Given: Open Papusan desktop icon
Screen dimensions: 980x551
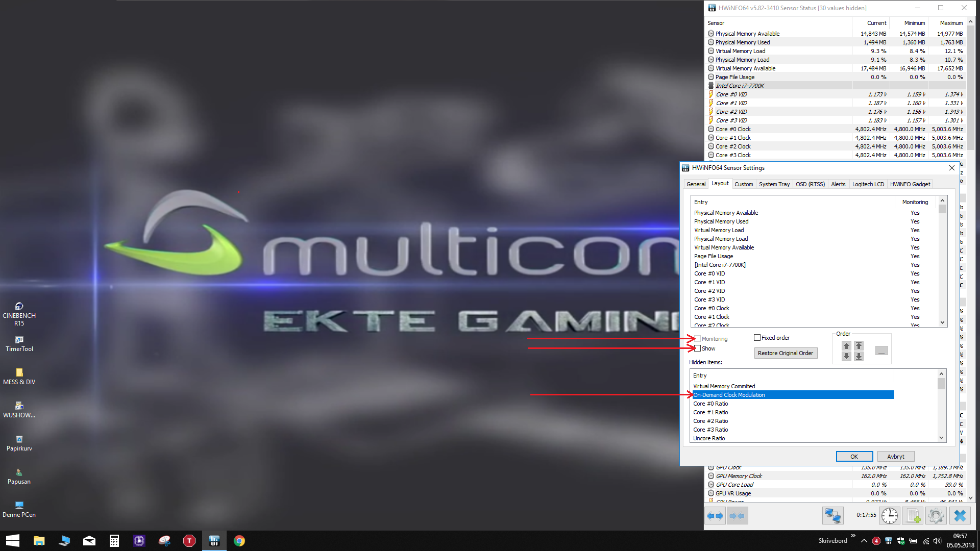Looking at the screenshot, I should click(19, 476).
